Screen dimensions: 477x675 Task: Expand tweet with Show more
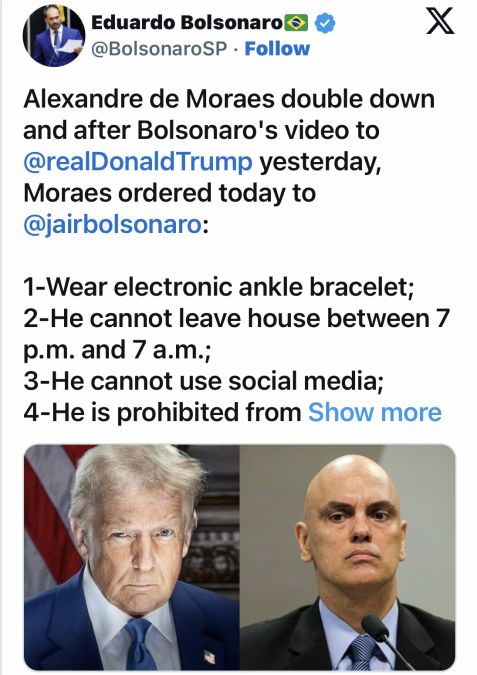pyautogui.click(x=375, y=412)
